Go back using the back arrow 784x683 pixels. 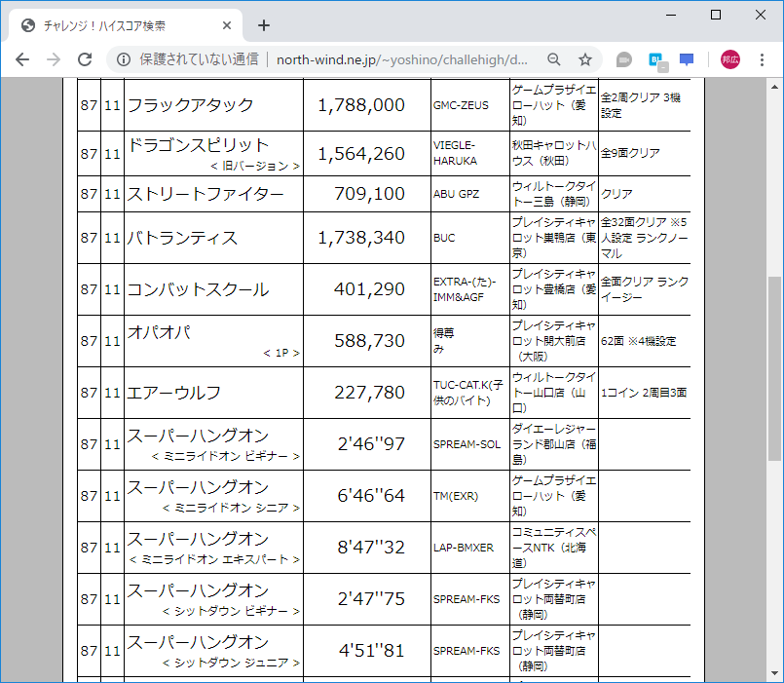[x=21, y=59]
